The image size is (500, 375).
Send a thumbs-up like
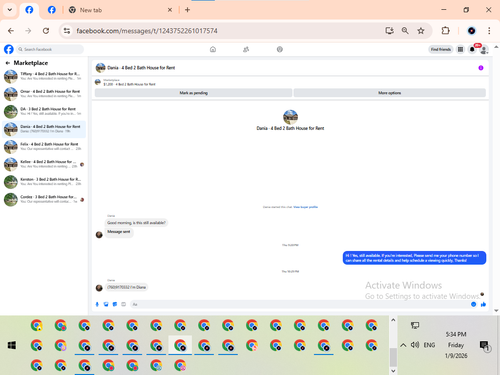(x=483, y=304)
